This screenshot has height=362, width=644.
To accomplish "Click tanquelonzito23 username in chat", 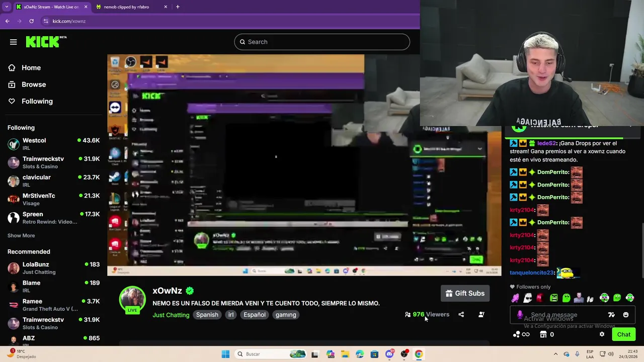I will (531, 273).
